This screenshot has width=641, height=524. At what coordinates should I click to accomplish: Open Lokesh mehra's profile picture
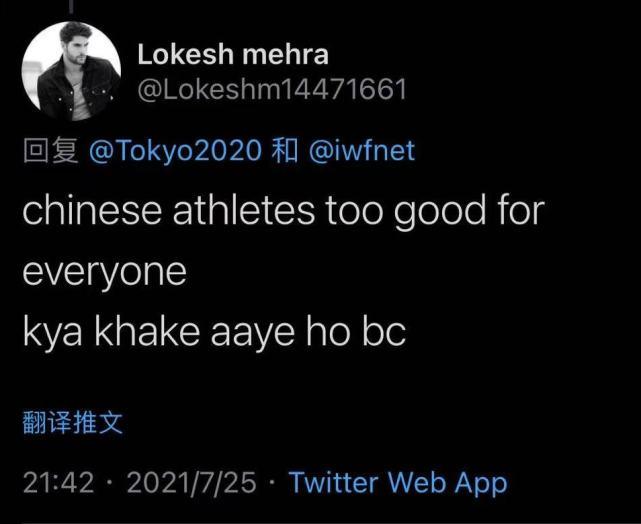tap(71, 72)
